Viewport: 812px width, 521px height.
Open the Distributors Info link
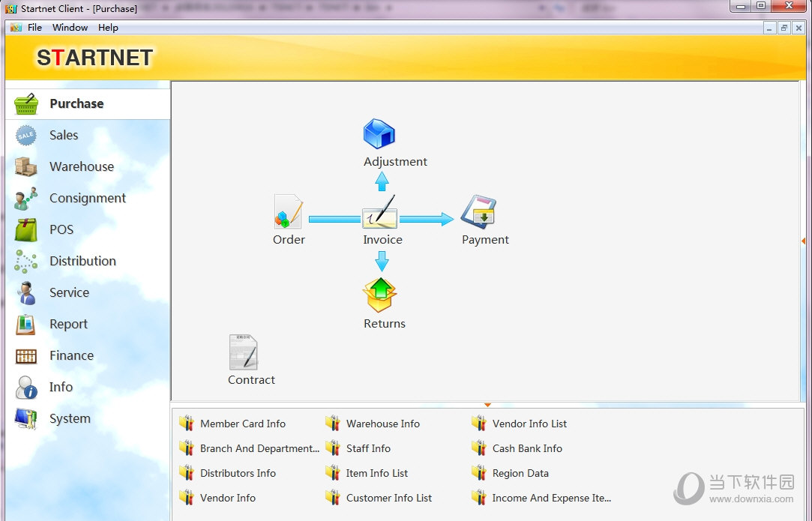[x=238, y=473]
